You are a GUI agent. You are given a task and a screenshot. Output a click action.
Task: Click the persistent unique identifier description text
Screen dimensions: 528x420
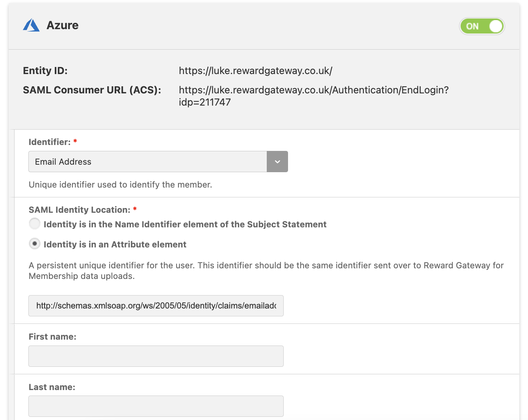tap(266, 271)
